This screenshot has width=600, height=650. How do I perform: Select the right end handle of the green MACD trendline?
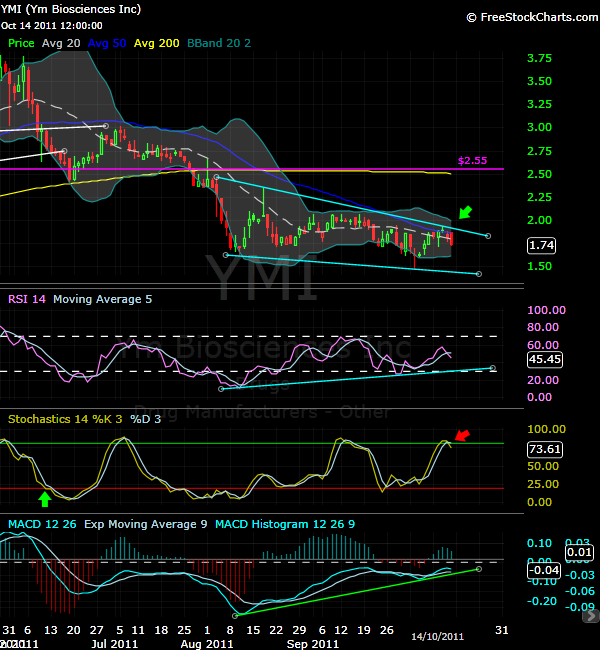tap(479, 569)
